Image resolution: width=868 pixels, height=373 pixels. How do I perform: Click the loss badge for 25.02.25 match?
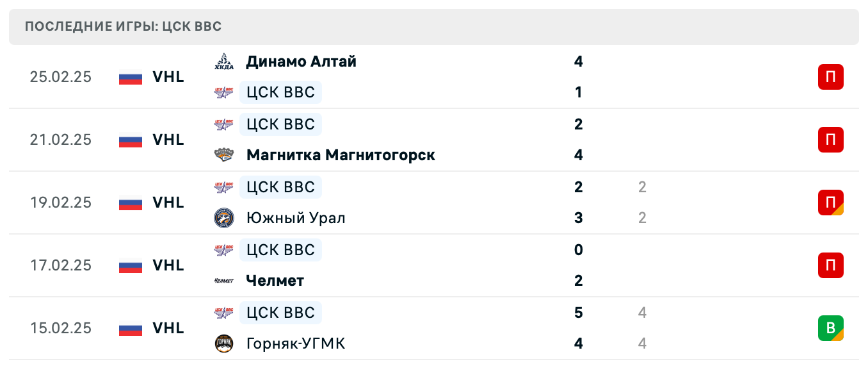coord(830,77)
